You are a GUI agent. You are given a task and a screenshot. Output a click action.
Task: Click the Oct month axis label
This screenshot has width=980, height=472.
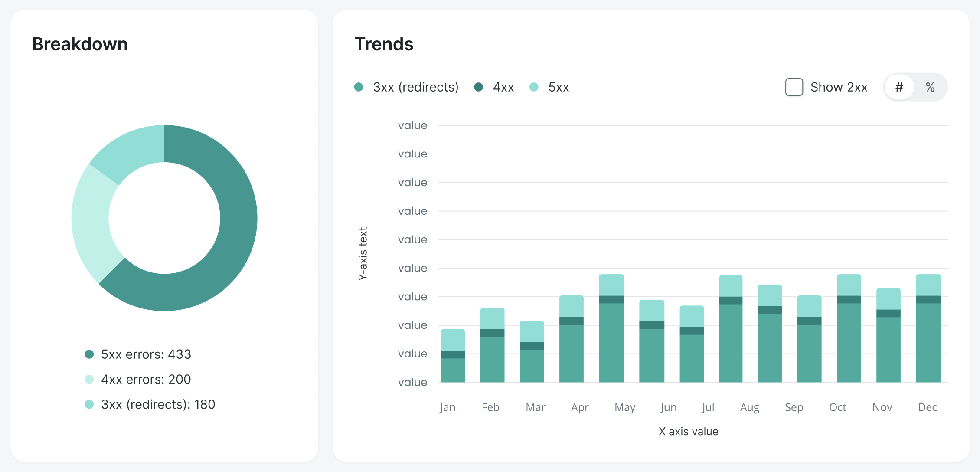837,407
